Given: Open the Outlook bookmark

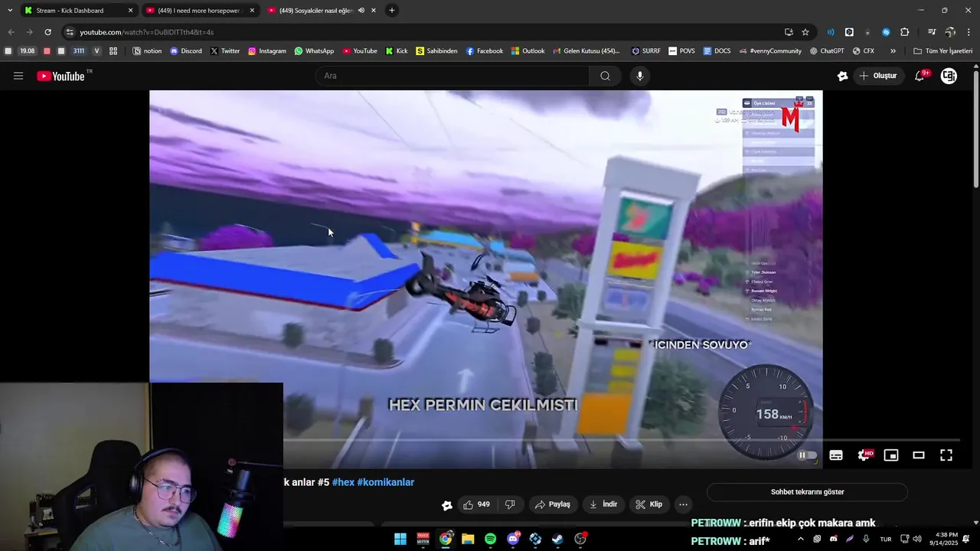Looking at the screenshot, I should point(528,51).
